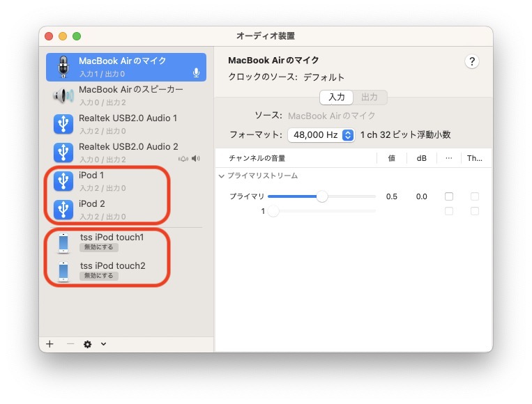Click Realtek USB2.0 Audio 1 USB icon
Viewport: 532px width, 404px height.
63,124
